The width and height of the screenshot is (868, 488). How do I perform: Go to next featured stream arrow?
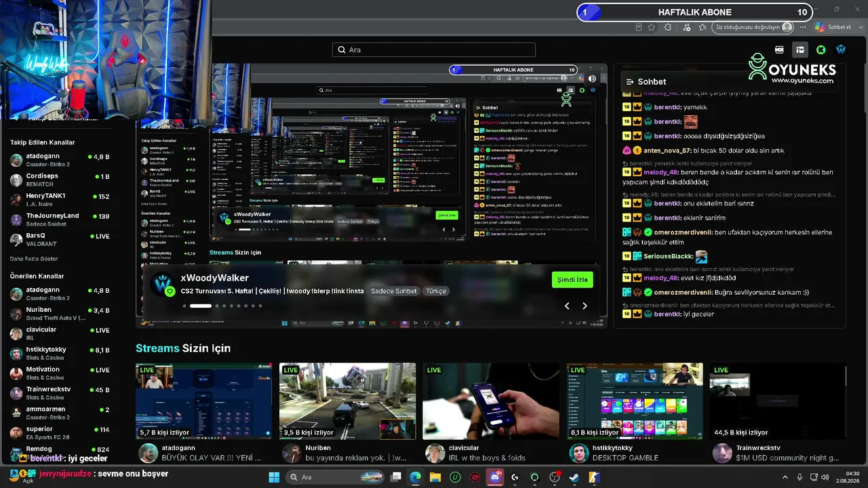(x=585, y=306)
